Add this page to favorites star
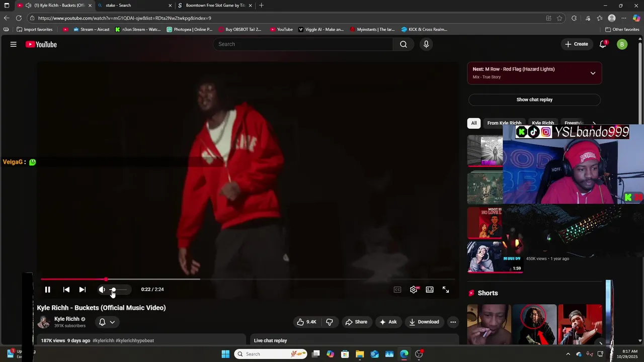644x362 pixels. 559,18
